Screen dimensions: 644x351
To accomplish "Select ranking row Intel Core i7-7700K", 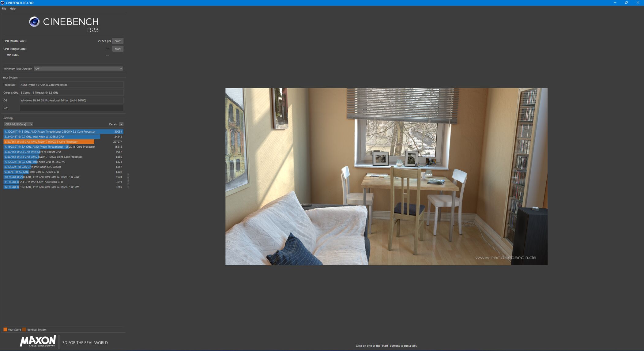I will (x=63, y=172).
